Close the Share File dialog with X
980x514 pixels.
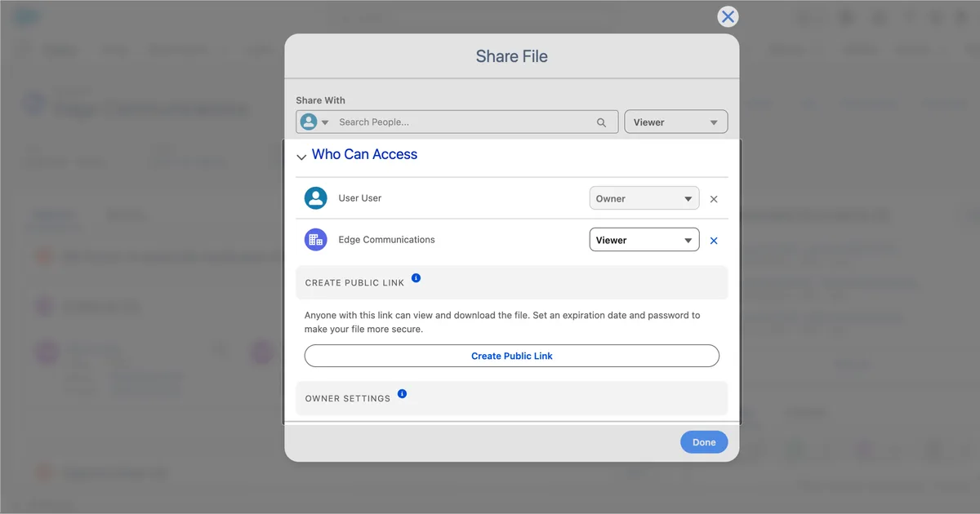(728, 16)
